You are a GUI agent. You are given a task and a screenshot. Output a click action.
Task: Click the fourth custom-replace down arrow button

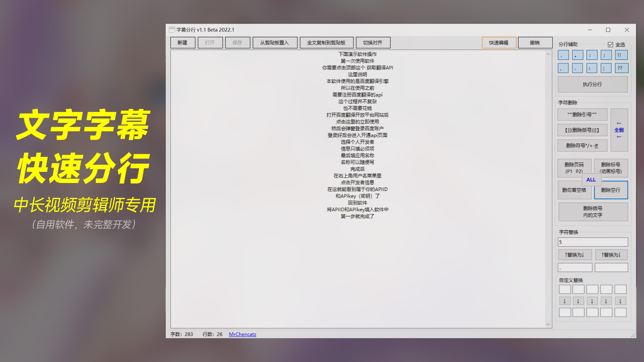[x=606, y=301]
